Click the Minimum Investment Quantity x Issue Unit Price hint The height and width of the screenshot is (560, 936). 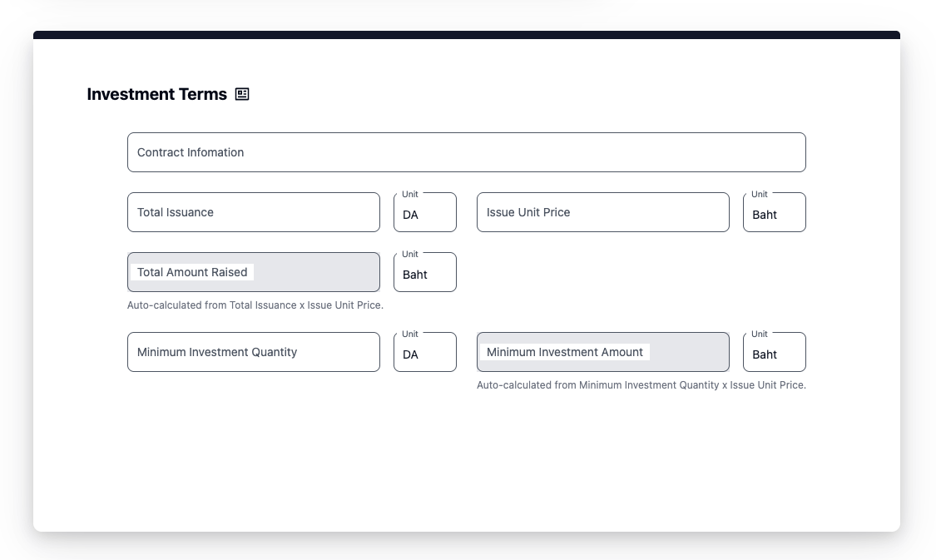[641, 385]
